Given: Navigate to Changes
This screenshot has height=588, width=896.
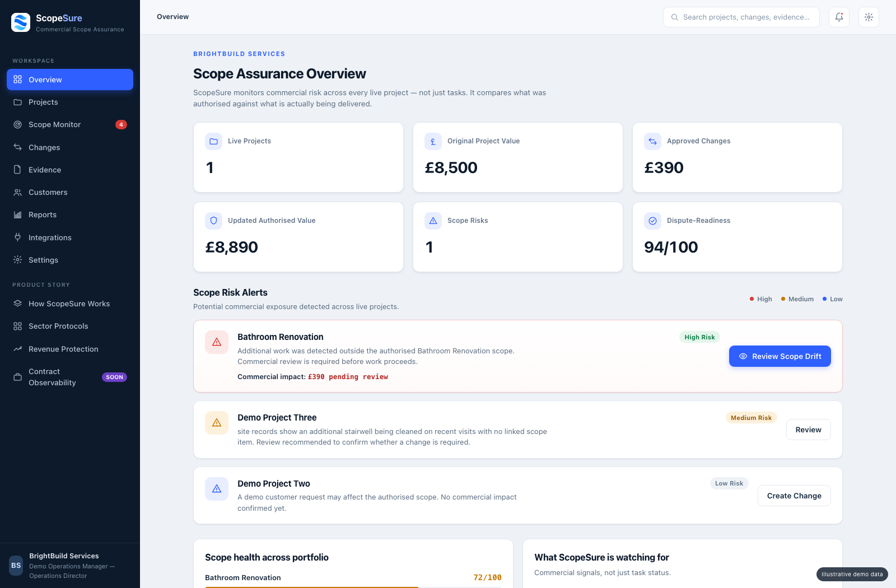Looking at the screenshot, I should point(70,147).
